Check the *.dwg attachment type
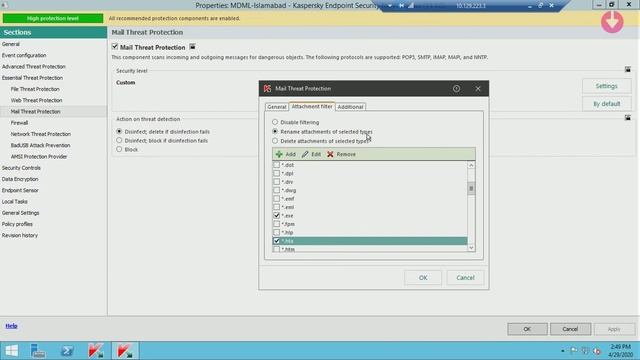Viewport: 640px width, 360px height. (276, 190)
